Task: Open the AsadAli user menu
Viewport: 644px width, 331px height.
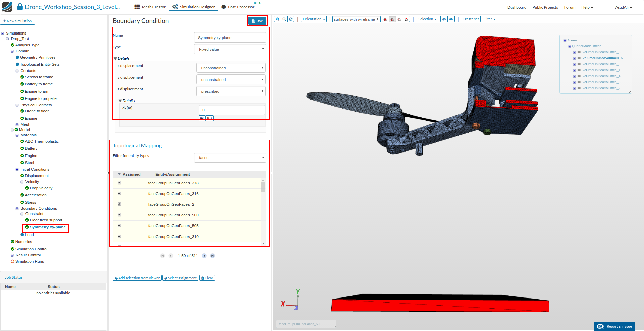Action: tap(623, 7)
